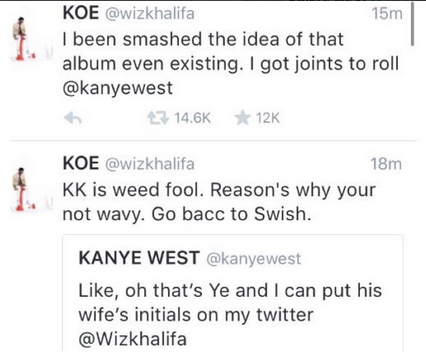Open the 14.6K retweet count
This screenshot has width=426, height=364.
click(192, 118)
